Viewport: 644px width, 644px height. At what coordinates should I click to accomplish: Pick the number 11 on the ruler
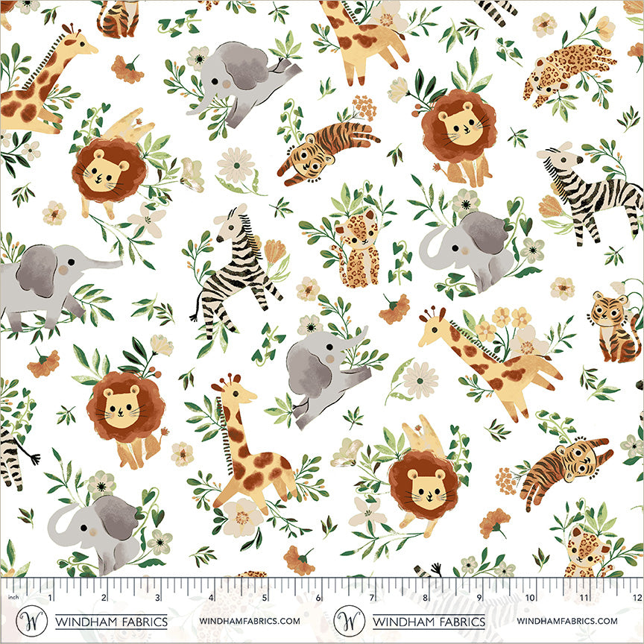(584, 597)
